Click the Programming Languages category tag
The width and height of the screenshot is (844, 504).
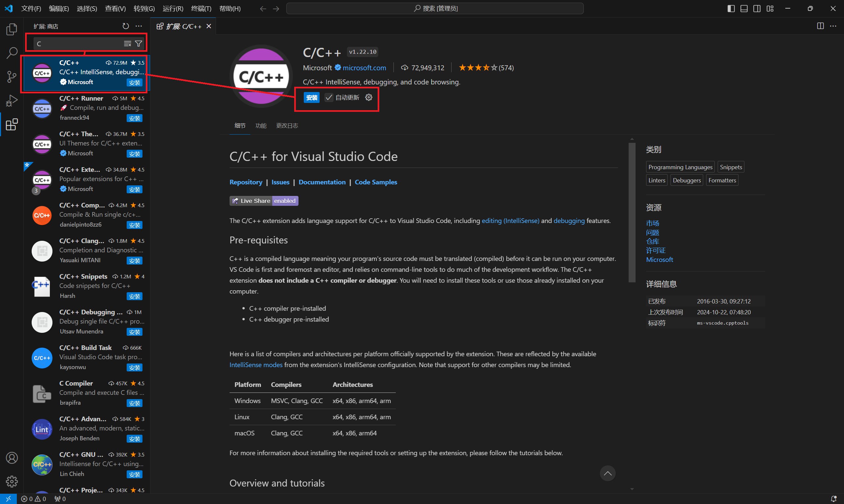pos(680,167)
